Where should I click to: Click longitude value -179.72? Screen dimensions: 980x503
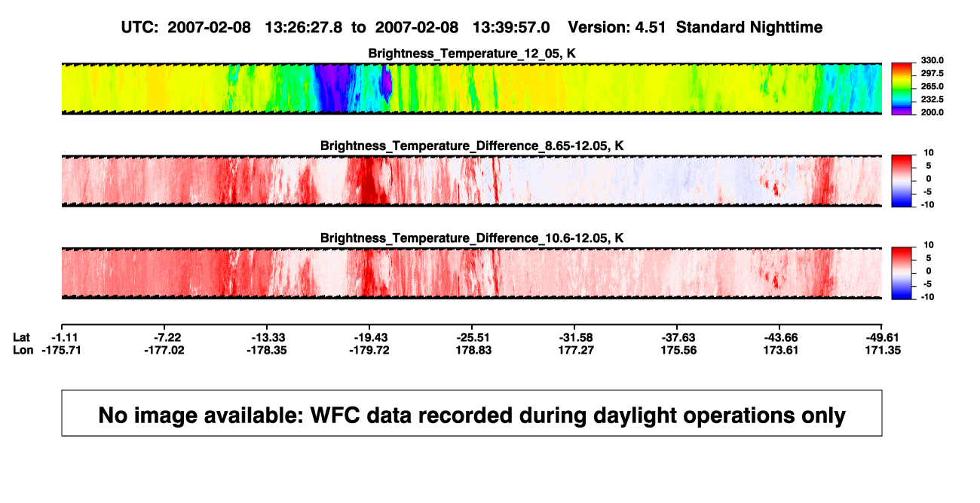click(369, 350)
